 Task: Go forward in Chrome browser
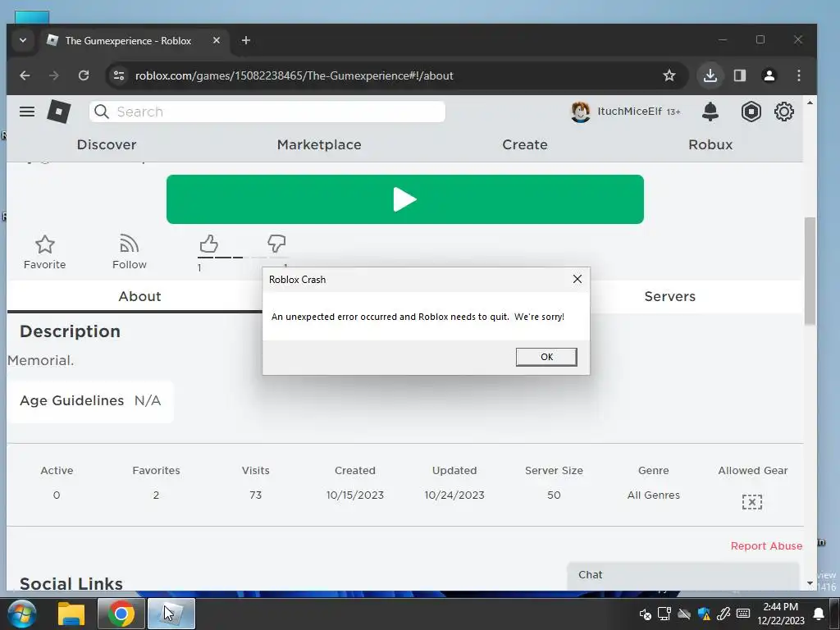tap(54, 75)
